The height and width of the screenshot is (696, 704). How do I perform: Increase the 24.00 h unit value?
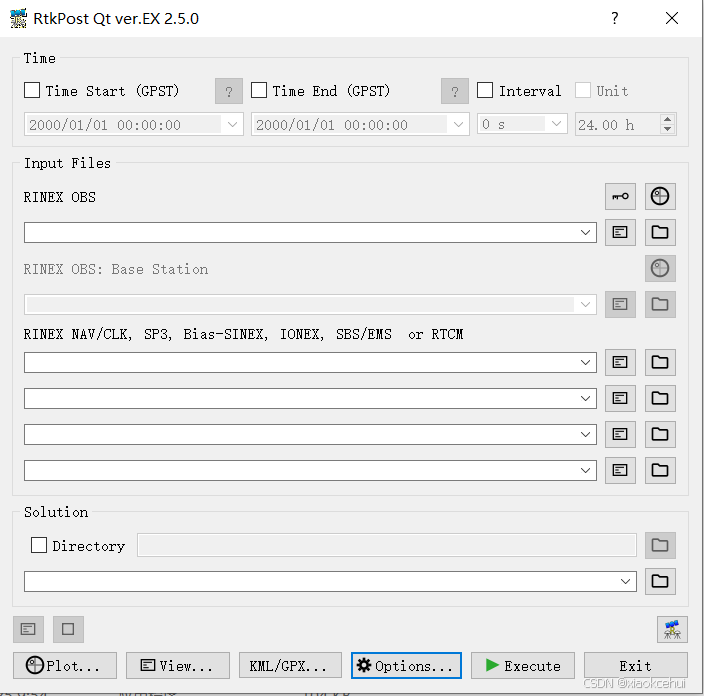[x=668, y=119]
